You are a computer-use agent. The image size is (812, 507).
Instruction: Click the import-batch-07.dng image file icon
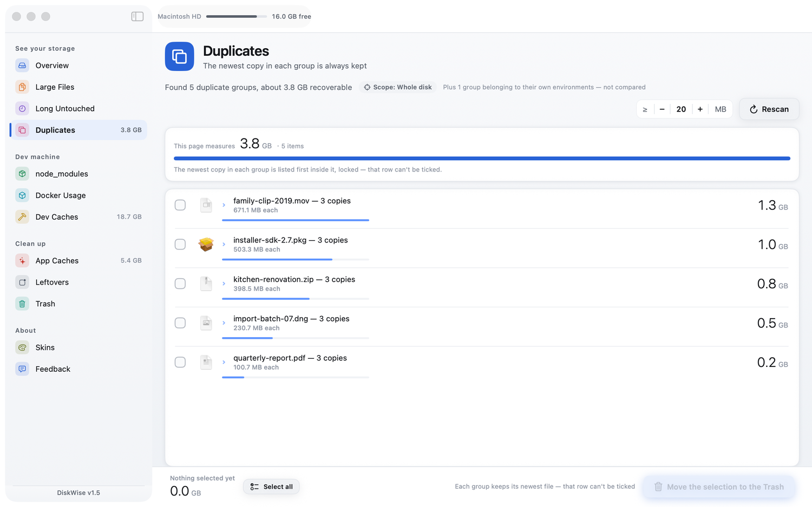[x=206, y=323]
